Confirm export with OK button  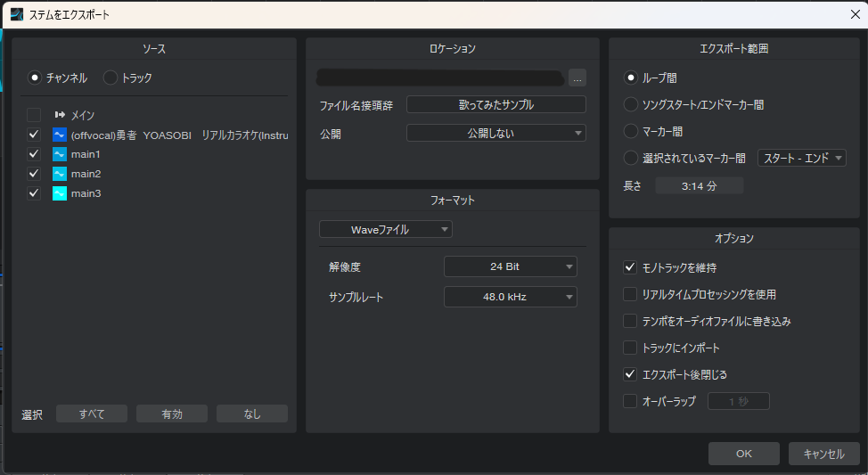744,454
